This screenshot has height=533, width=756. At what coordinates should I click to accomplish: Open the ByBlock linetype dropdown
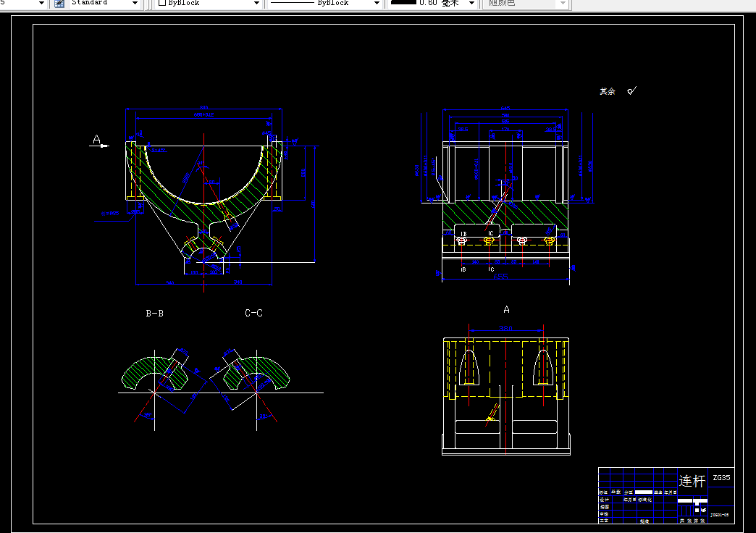pyautogui.click(x=324, y=3)
